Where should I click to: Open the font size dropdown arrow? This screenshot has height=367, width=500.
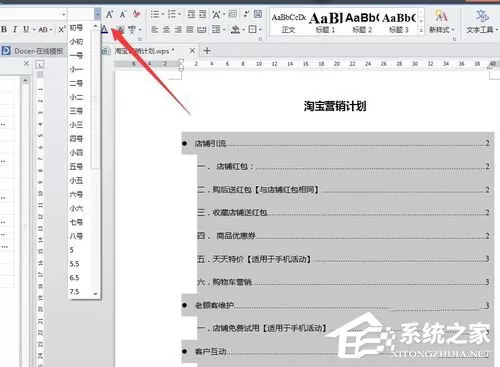(x=97, y=14)
